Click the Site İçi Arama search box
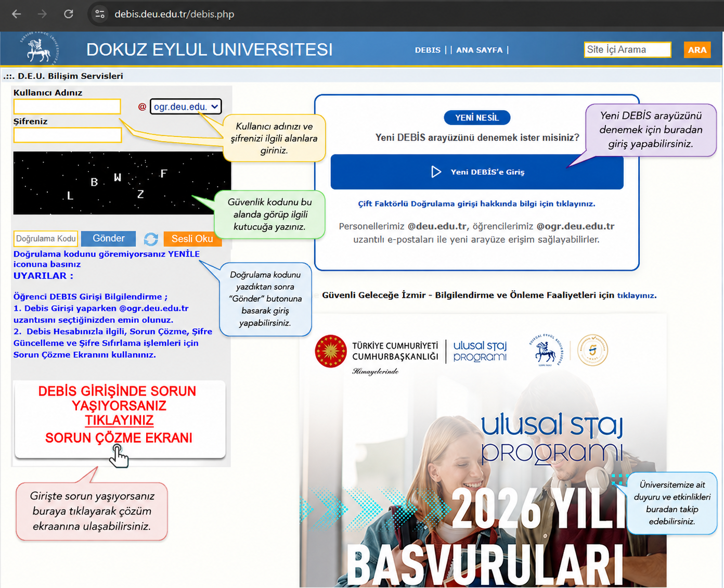The width and height of the screenshot is (724, 588). (627, 50)
